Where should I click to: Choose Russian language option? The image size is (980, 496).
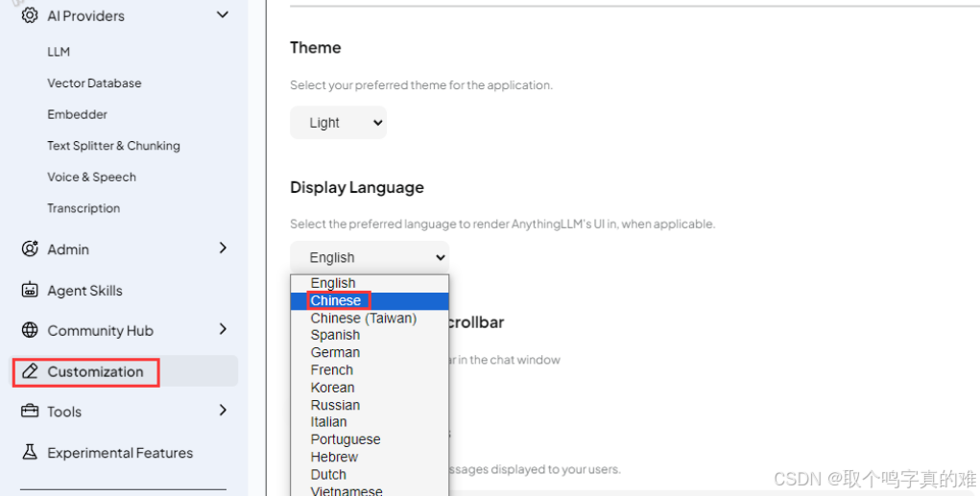370,405
